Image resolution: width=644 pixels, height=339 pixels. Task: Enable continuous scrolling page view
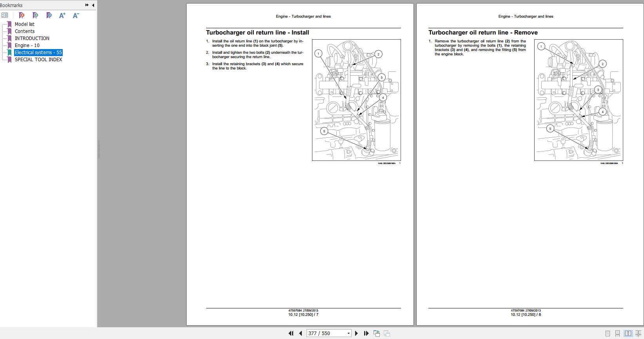click(617, 333)
